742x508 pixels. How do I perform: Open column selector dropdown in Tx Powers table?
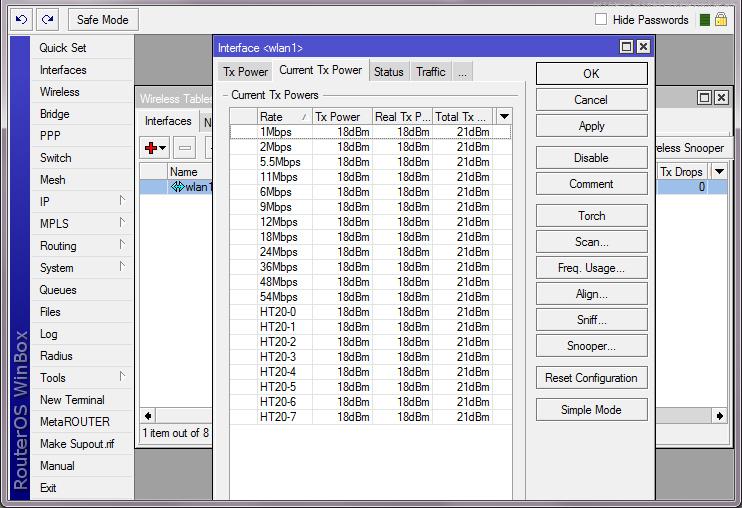click(504, 116)
